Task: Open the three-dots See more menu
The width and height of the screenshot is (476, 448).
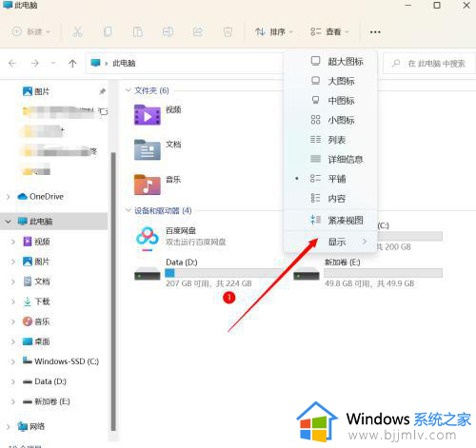Action: (375, 32)
